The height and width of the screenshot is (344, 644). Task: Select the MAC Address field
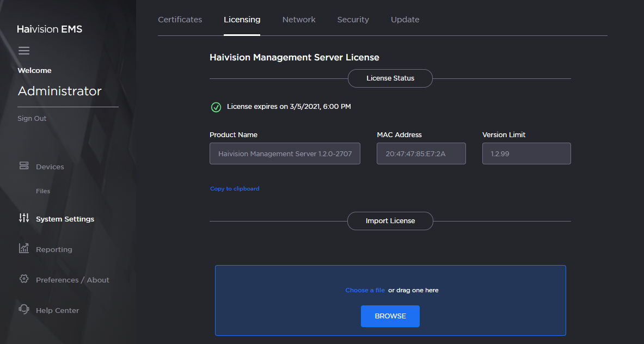421,153
